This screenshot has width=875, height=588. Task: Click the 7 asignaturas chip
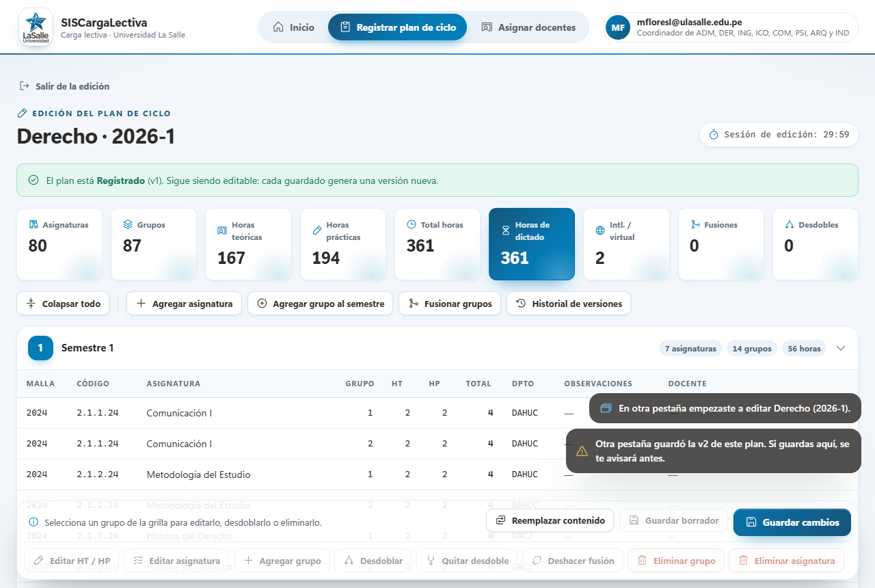[690, 349]
